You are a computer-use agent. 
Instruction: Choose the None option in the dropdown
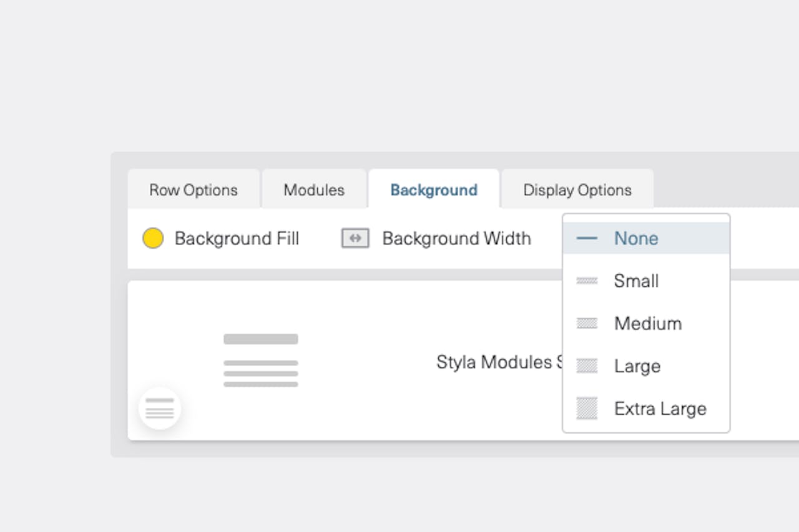pyautogui.click(x=636, y=238)
